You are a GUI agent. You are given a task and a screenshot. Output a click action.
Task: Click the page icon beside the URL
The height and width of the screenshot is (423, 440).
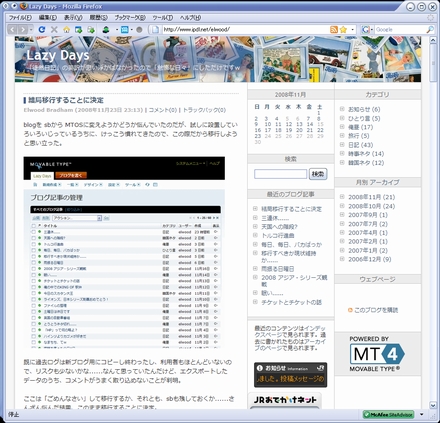pos(155,30)
